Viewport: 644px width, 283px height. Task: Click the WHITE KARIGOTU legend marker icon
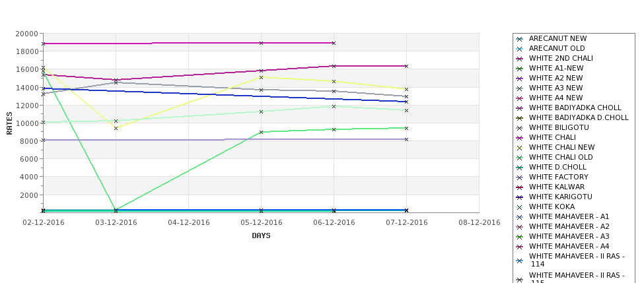pyautogui.click(x=520, y=197)
